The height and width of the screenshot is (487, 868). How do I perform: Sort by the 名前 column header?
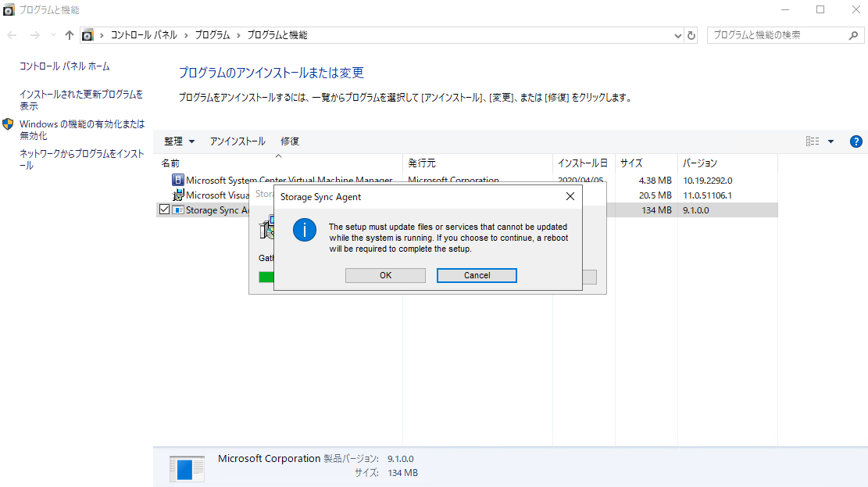pyautogui.click(x=279, y=163)
